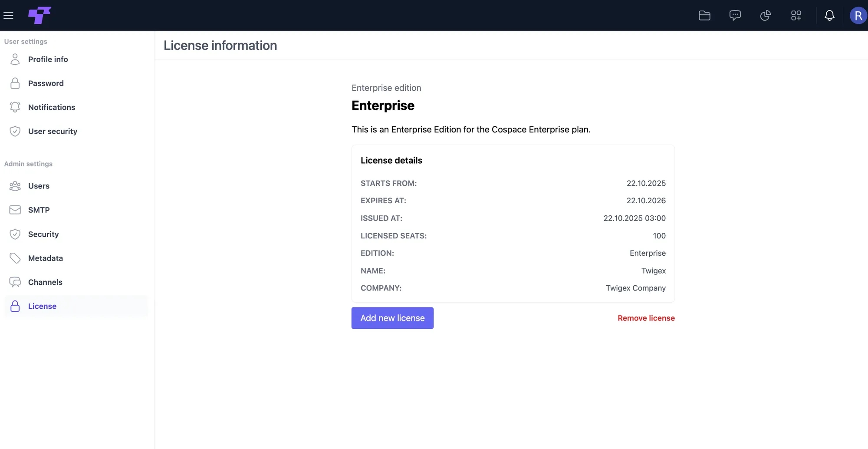The width and height of the screenshot is (868, 449).
Task: Click the Cospace logo
Action: click(39, 15)
